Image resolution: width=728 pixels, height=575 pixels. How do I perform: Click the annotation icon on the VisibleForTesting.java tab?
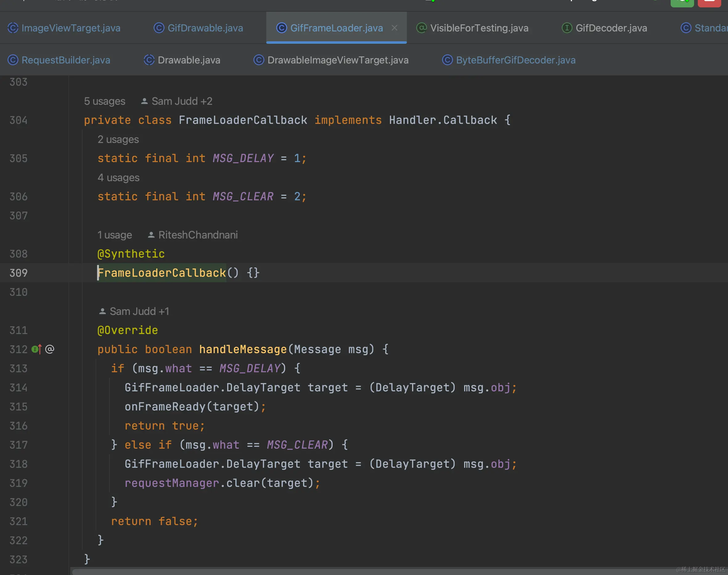pyautogui.click(x=421, y=28)
